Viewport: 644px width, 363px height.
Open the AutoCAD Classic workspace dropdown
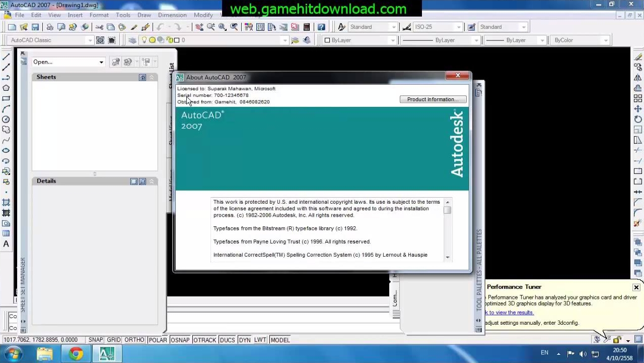(90, 40)
